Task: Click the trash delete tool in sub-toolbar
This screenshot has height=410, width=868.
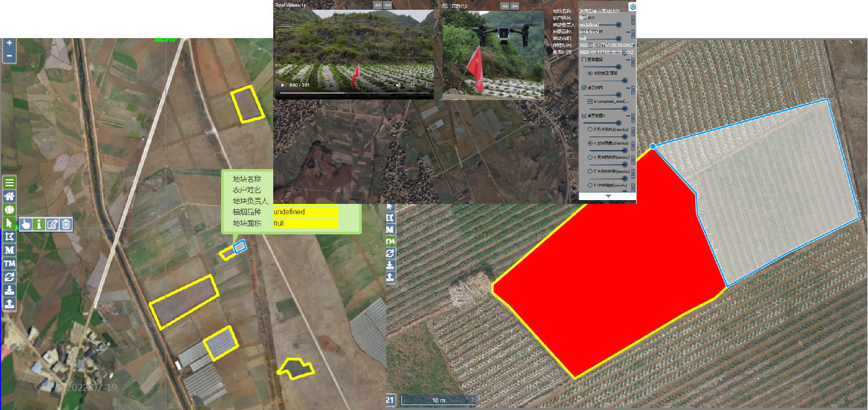Action: (66, 224)
